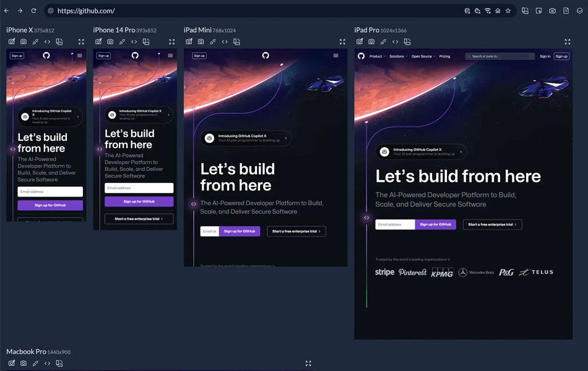This screenshot has height=371, width=588.
Task: Rotate the iPhone 14 Pro device
Action: pos(146,41)
